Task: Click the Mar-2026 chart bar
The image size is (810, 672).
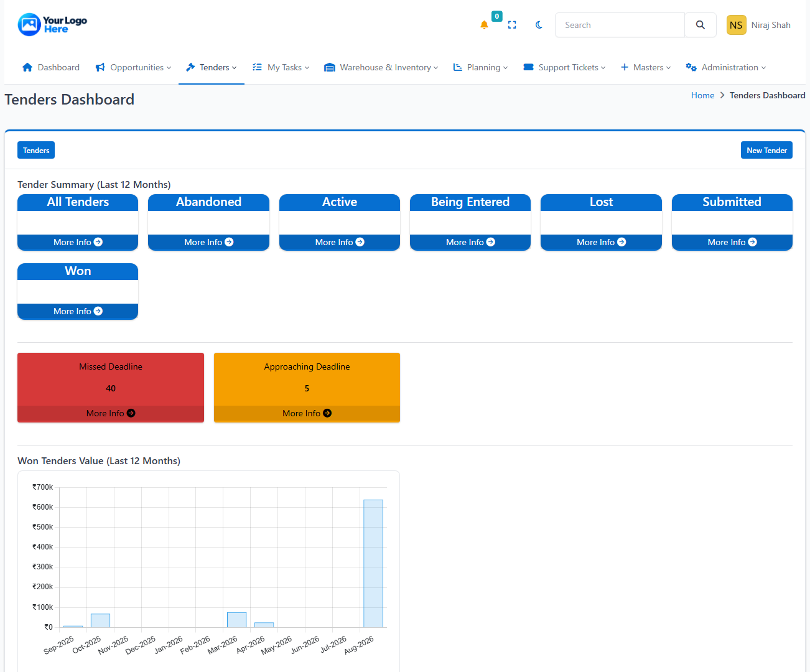Action: 237,620
